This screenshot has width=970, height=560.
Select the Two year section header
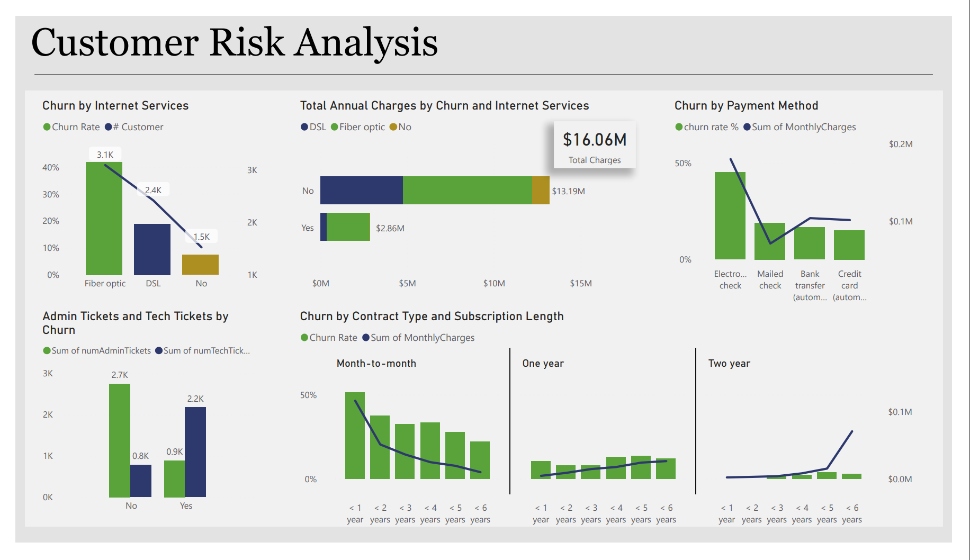[x=729, y=363]
